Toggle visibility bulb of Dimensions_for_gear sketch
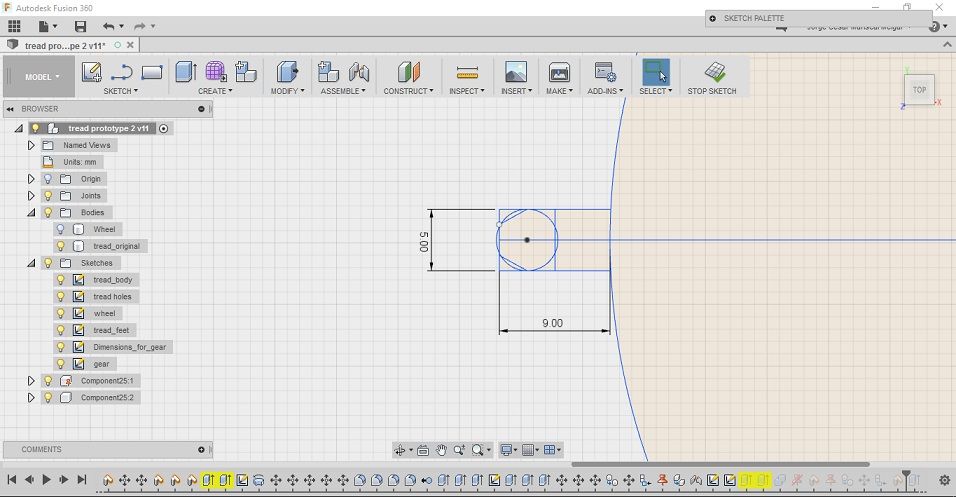Image resolution: width=956 pixels, height=497 pixels. [x=60, y=346]
